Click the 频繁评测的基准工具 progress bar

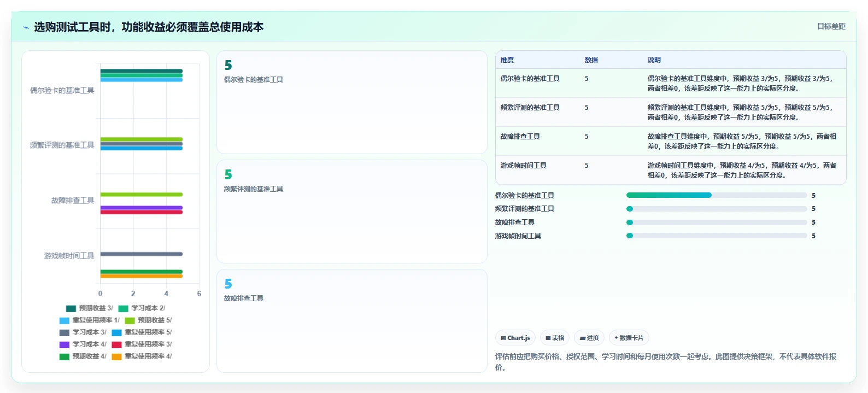(717, 209)
